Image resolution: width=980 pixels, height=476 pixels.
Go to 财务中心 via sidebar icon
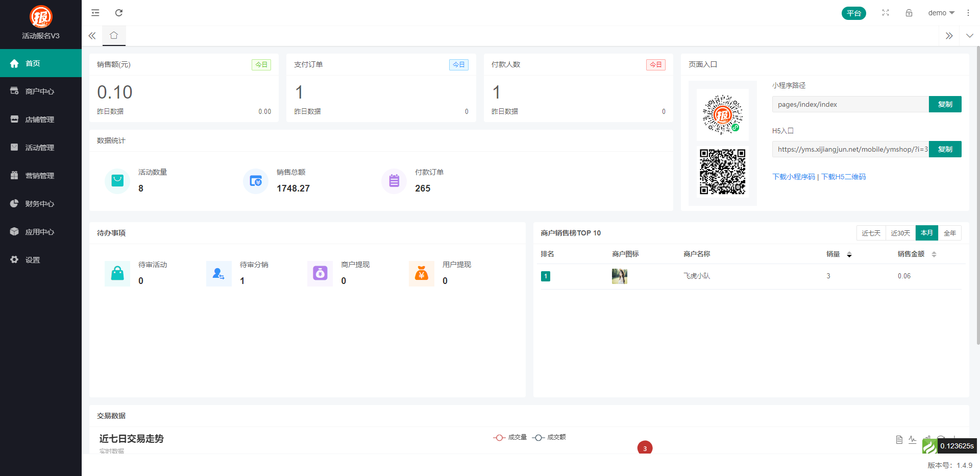(x=14, y=203)
